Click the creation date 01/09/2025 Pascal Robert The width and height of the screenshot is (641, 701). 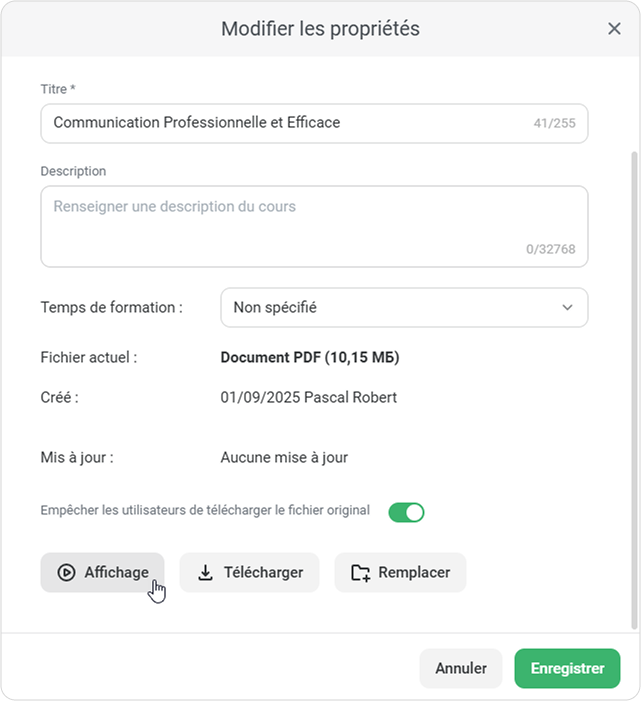click(x=308, y=397)
